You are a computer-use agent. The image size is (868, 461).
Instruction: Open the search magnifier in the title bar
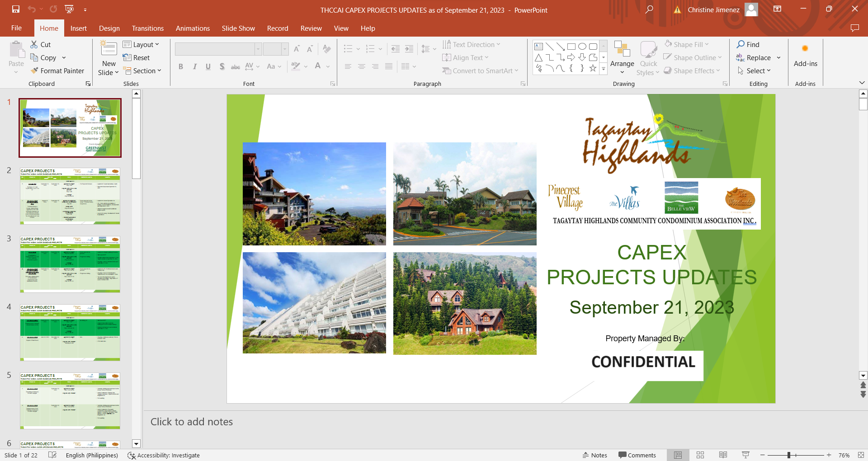point(649,9)
